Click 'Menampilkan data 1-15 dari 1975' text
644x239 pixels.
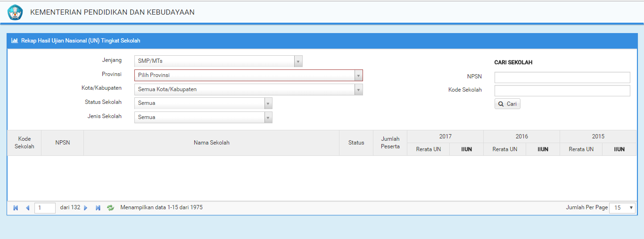coord(162,207)
